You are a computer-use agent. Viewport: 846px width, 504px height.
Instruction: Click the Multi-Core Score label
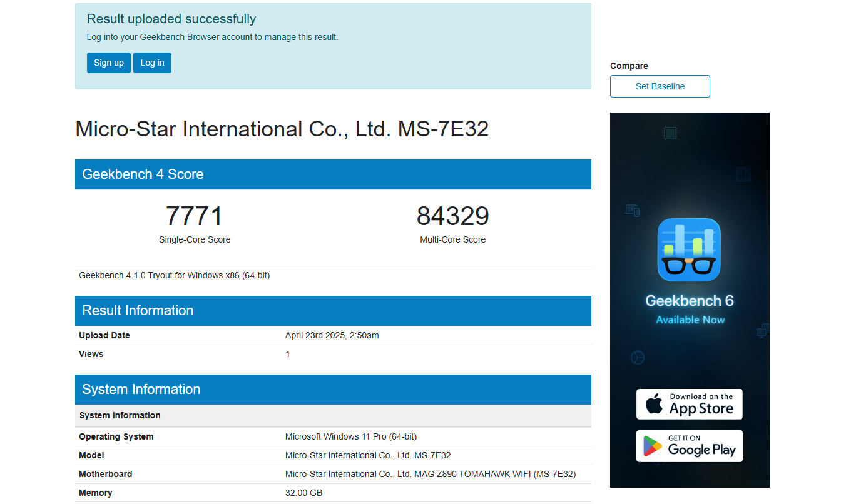pyautogui.click(x=453, y=239)
